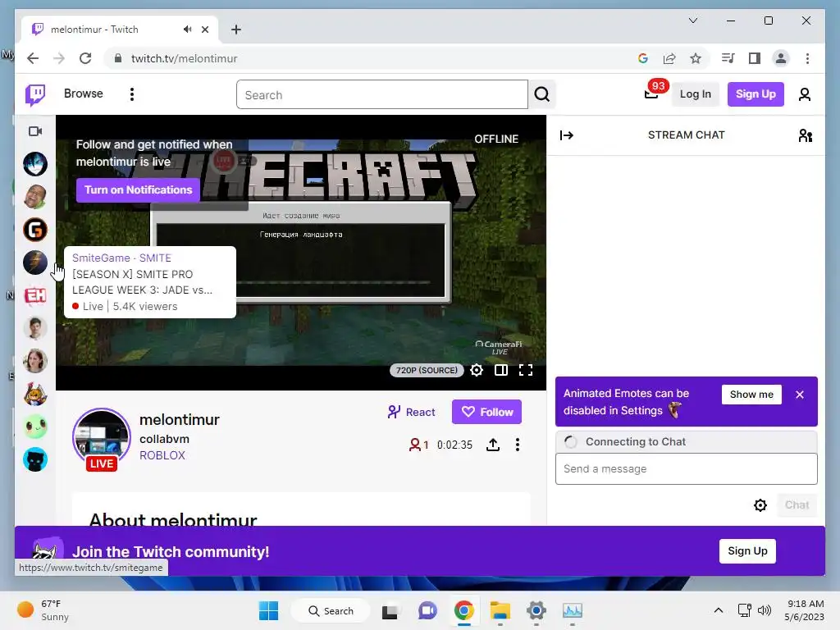840x630 pixels.
Task: Open the Windows Start menu
Action: (x=268, y=610)
